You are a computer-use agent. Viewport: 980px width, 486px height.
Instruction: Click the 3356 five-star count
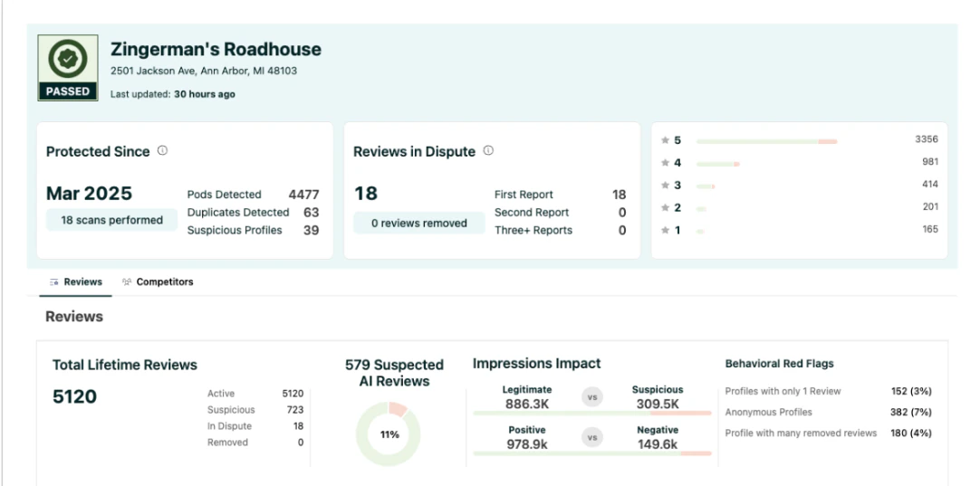[x=927, y=139]
